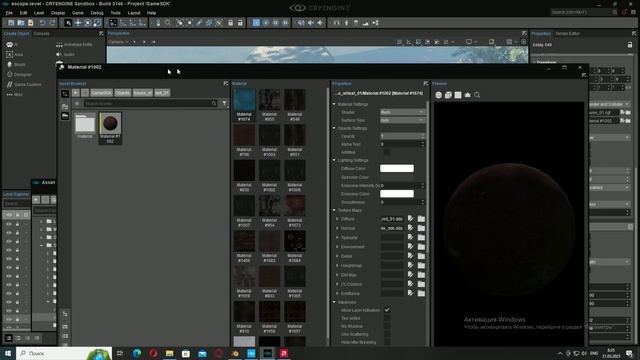
Task: Click the preview zoom magnifier icon
Action: coord(477,95)
